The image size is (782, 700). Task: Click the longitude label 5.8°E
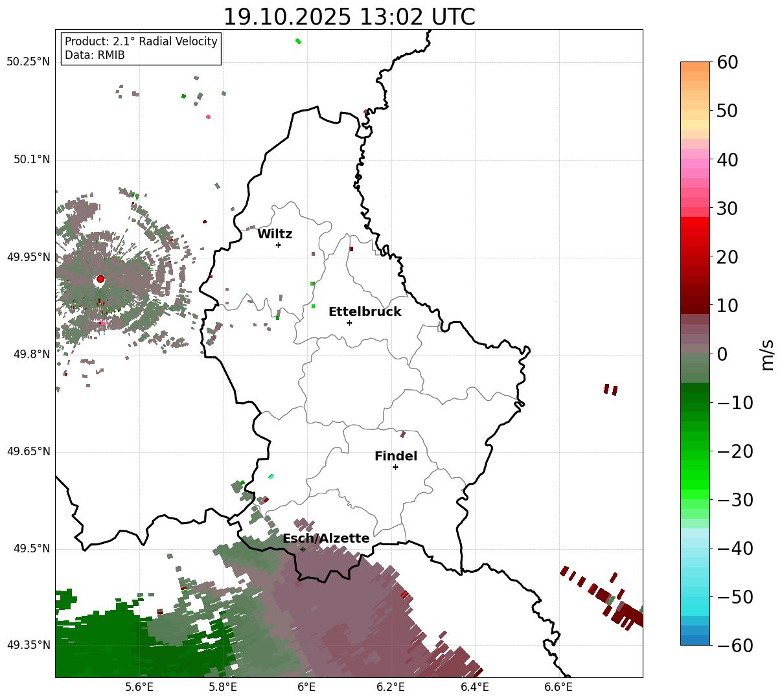click(x=223, y=687)
